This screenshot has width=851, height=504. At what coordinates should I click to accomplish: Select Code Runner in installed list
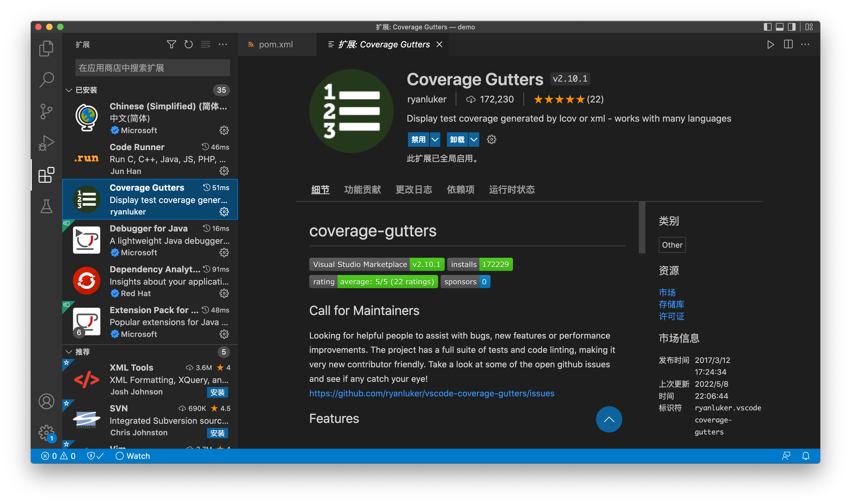150,159
